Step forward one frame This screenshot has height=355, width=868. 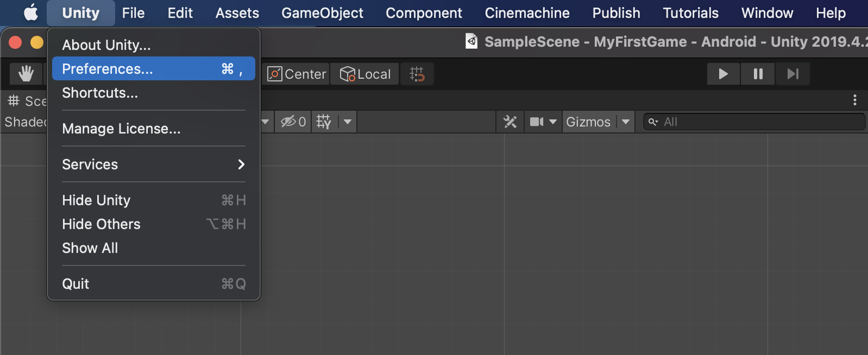pos(792,74)
